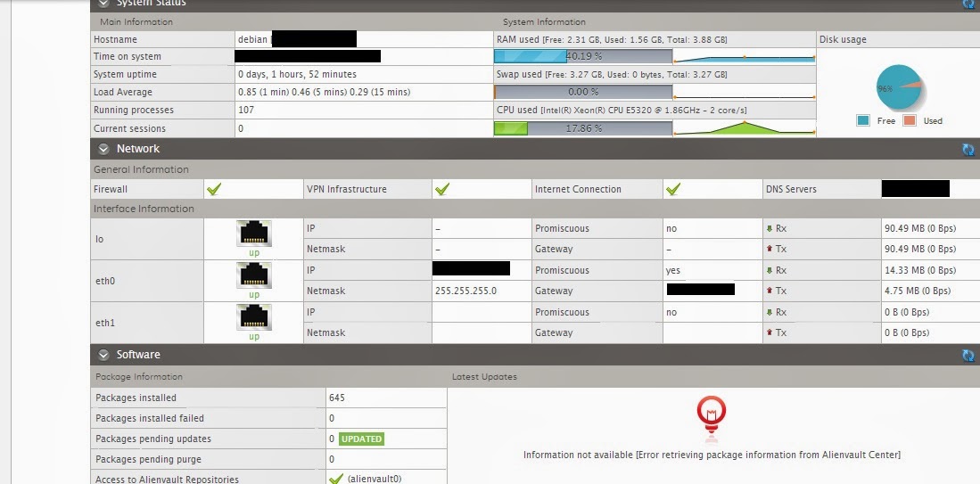This screenshot has width=980, height=484.
Task: Click the eth1 ethernet port icon
Action: pyautogui.click(x=254, y=317)
